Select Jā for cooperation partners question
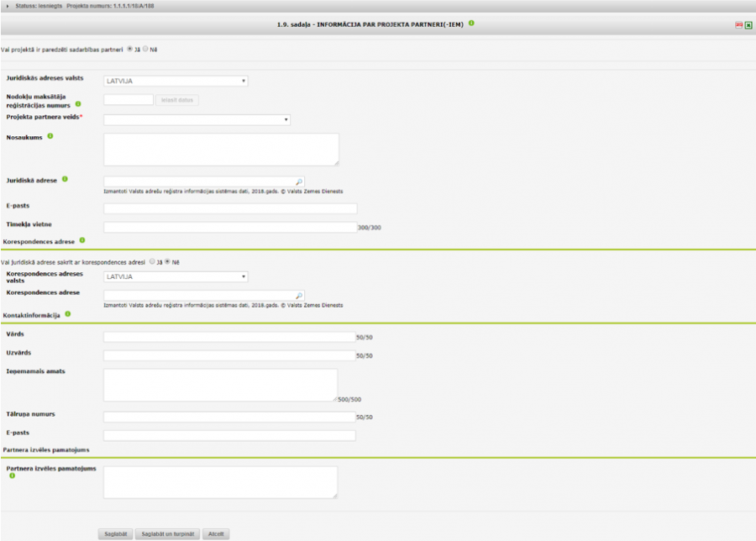 [x=129, y=49]
